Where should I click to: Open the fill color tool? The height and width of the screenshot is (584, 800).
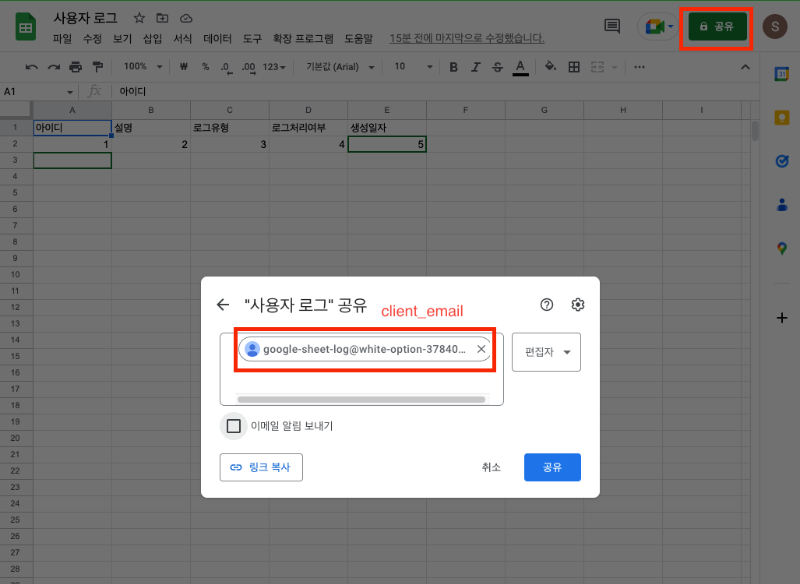coord(549,67)
